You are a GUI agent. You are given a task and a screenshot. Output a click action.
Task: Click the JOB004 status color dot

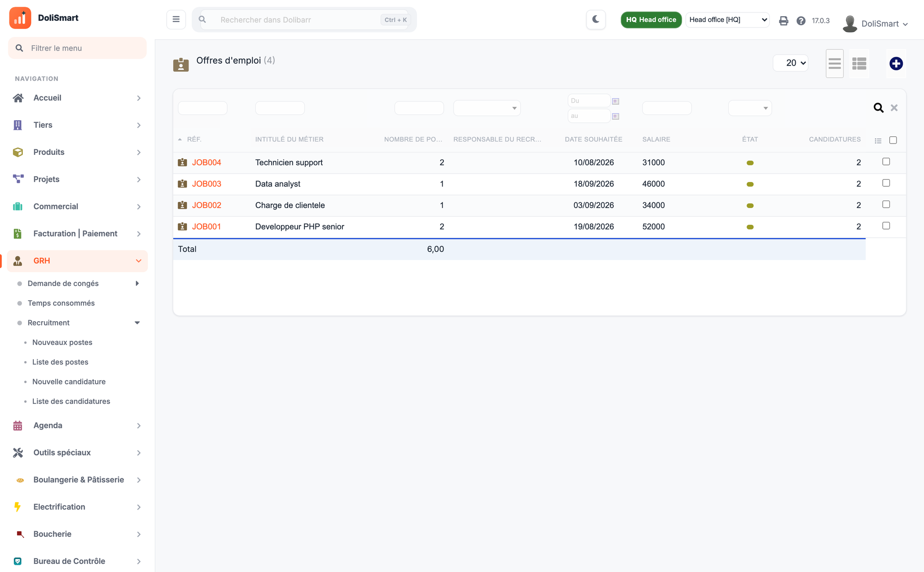coord(750,163)
